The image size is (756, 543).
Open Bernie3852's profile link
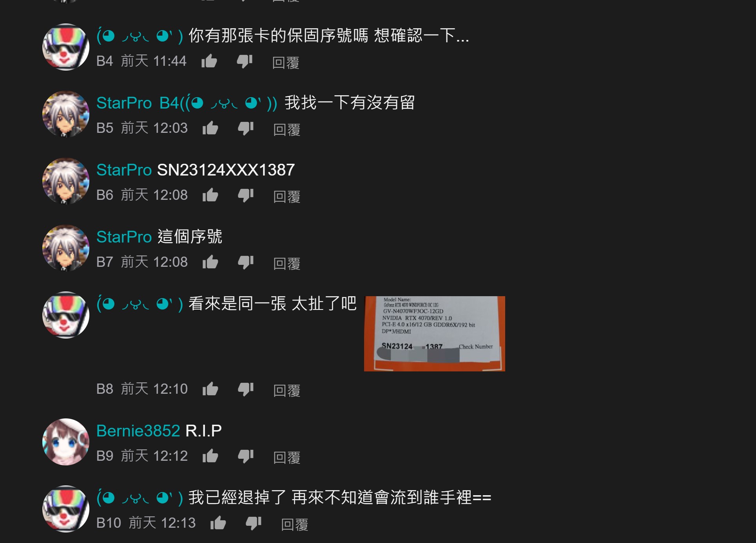(138, 431)
